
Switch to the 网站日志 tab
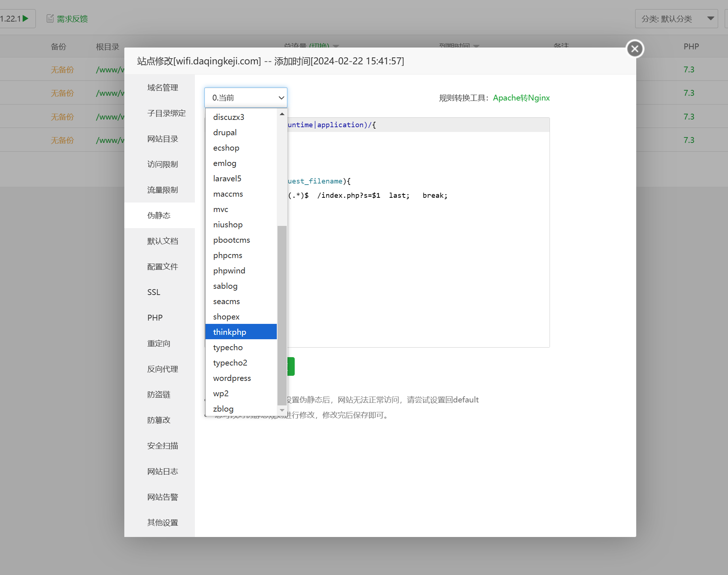click(162, 471)
